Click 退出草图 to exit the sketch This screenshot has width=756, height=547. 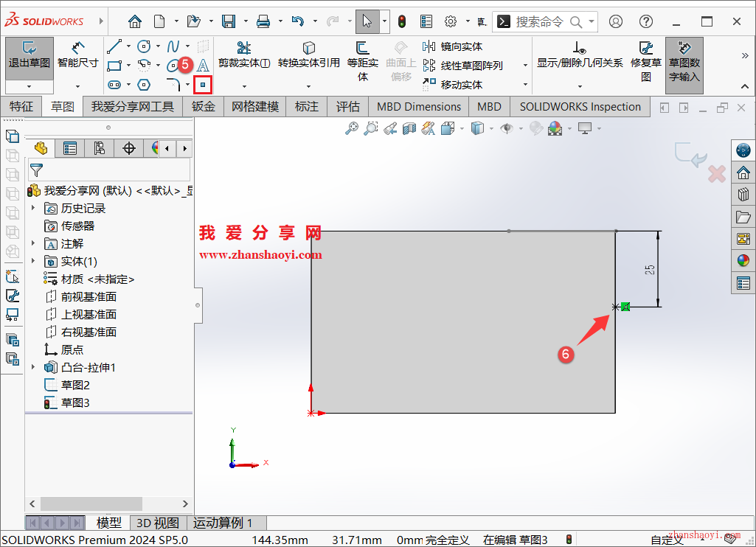point(28,55)
